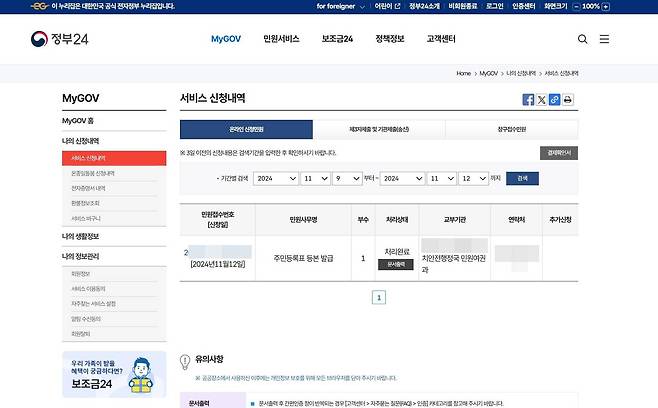Open start day dropdown showing 9
This screenshot has width=658, height=408.
[x=347, y=178]
